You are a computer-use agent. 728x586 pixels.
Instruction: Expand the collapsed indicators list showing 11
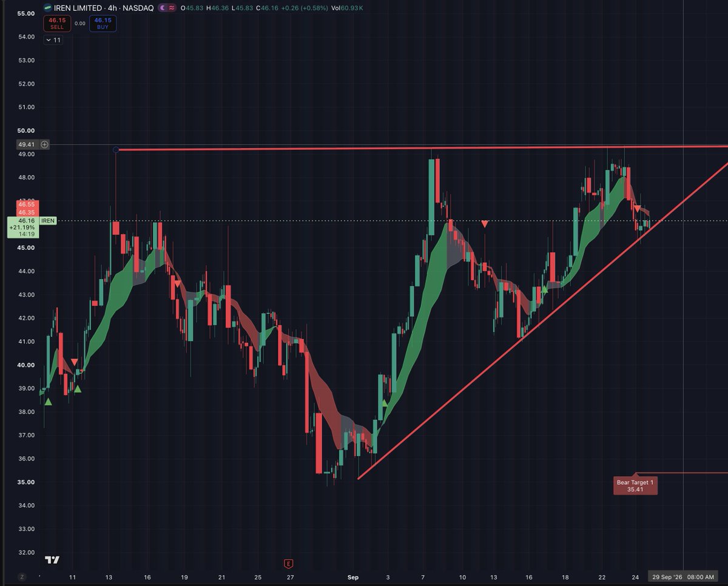tap(53, 40)
